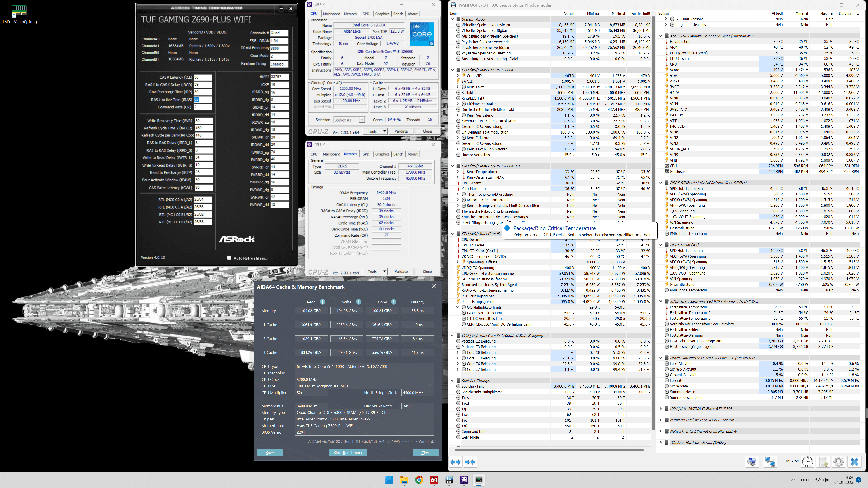Collapse the System: ASUS sensor group
The width and height of the screenshot is (868, 488).
pos(452,19)
